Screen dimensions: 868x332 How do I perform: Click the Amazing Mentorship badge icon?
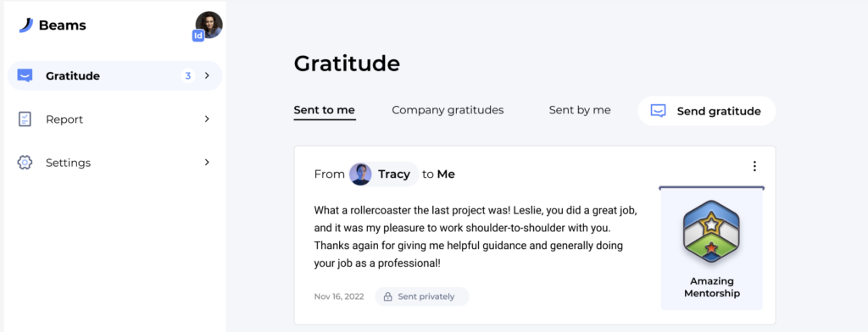tap(711, 231)
